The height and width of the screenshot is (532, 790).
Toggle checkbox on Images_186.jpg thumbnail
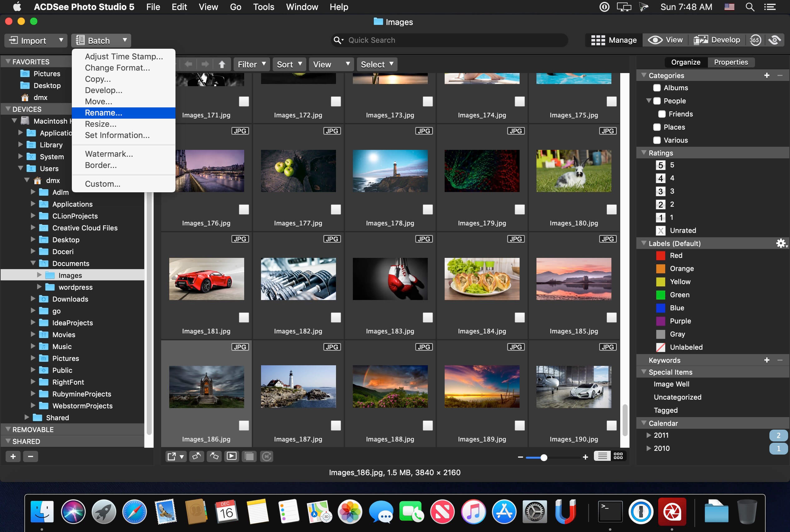(x=244, y=425)
